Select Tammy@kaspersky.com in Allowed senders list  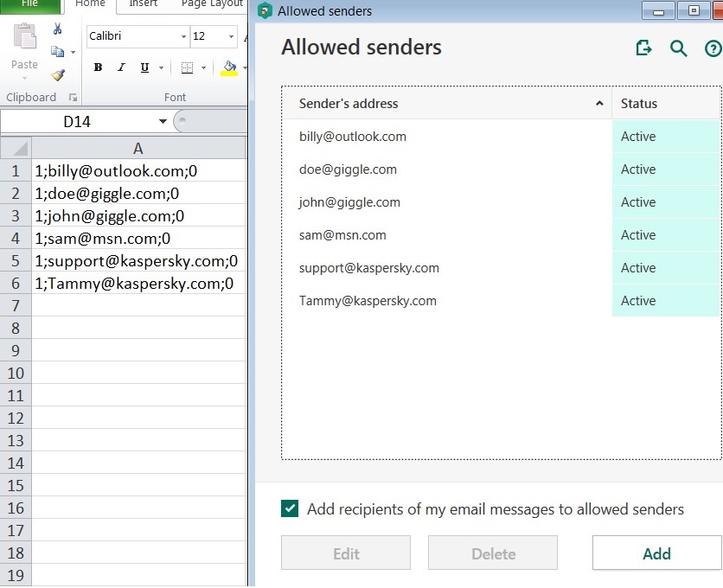pyautogui.click(x=368, y=301)
